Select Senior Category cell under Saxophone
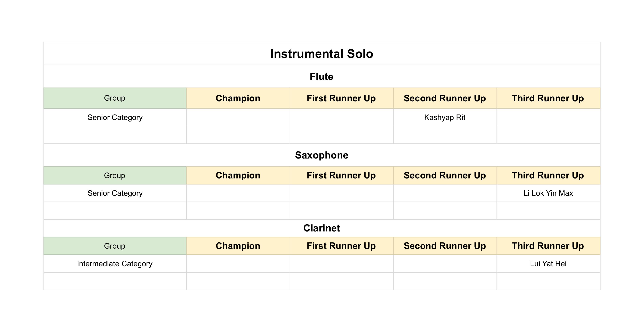This screenshot has width=644, height=333. tap(115, 193)
